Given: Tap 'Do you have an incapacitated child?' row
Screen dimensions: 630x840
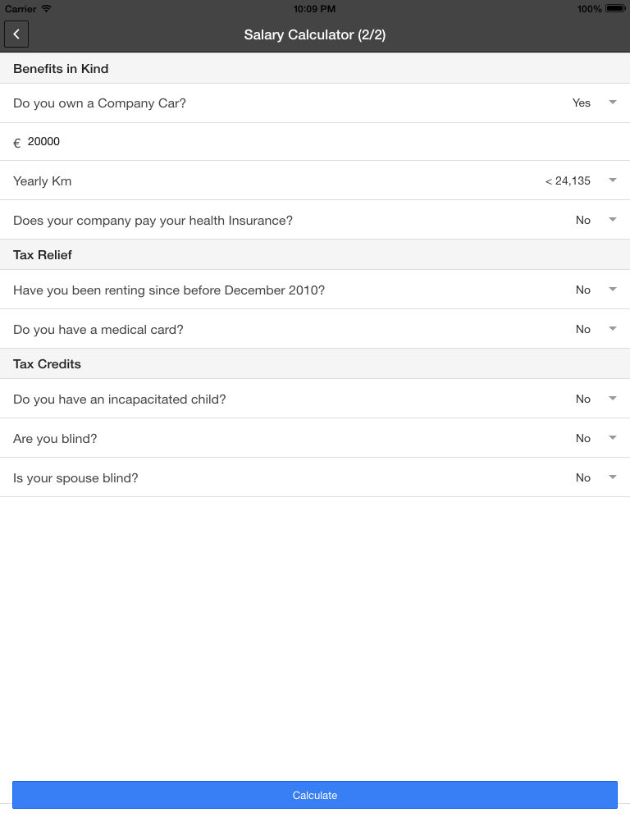Looking at the screenshot, I should tap(315, 399).
